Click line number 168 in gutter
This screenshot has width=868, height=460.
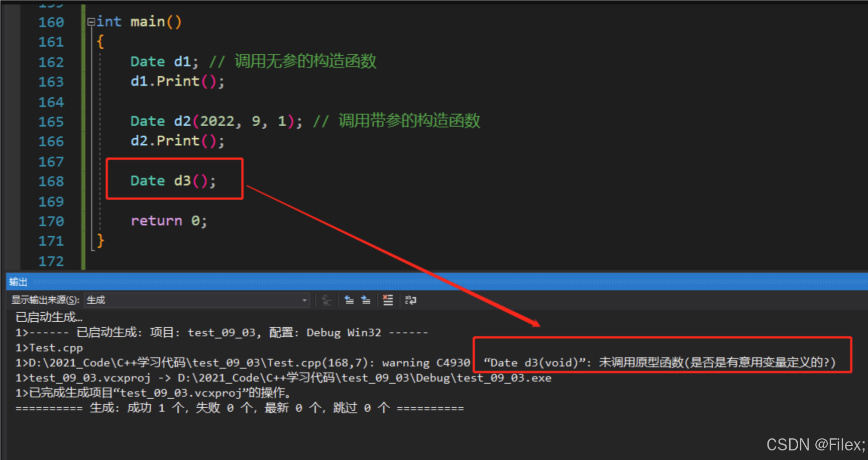tap(51, 181)
